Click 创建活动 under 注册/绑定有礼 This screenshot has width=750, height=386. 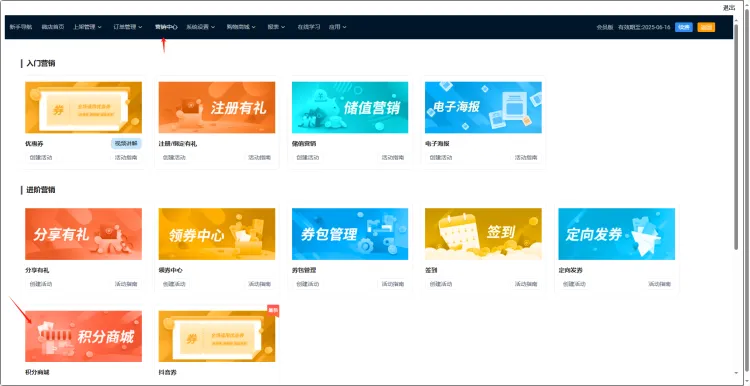coord(174,157)
